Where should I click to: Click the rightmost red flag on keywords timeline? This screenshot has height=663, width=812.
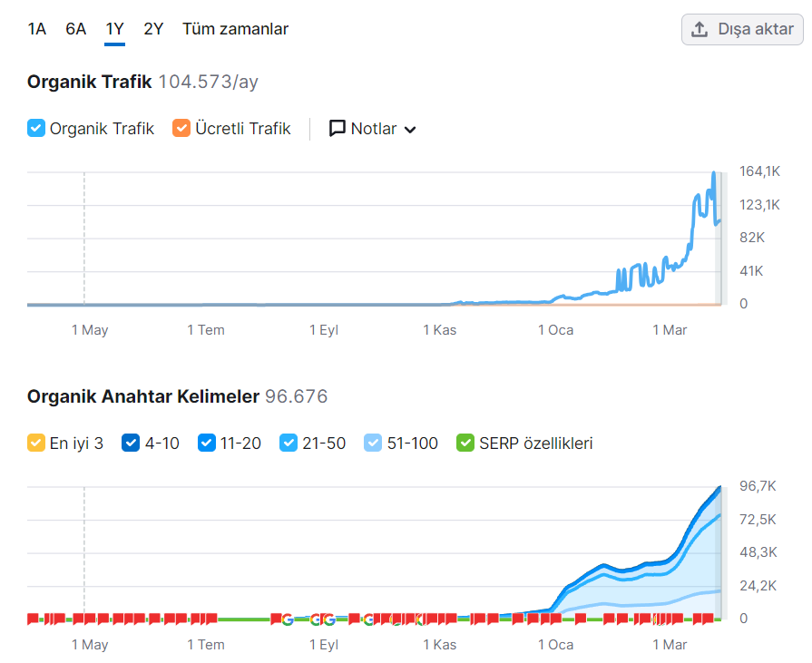coord(708,619)
